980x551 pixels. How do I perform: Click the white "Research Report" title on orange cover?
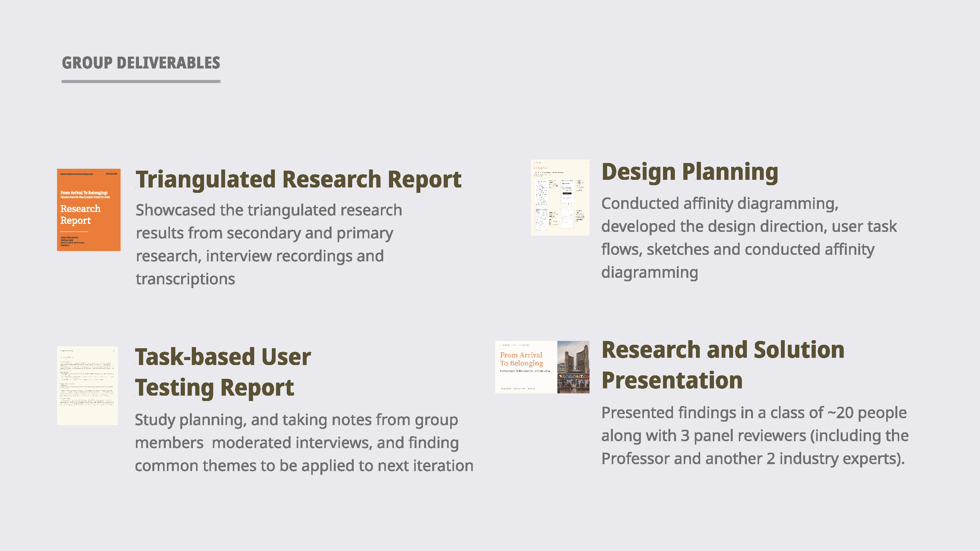80,214
